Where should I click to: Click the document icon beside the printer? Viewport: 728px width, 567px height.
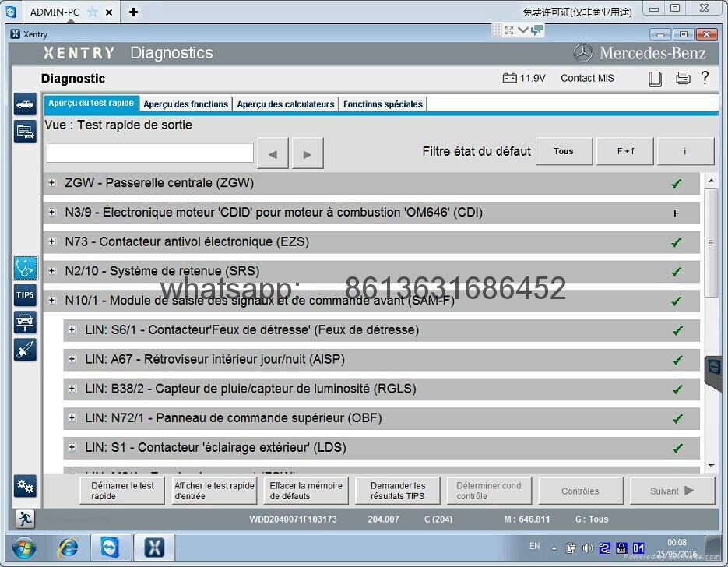pyautogui.click(x=655, y=78)
